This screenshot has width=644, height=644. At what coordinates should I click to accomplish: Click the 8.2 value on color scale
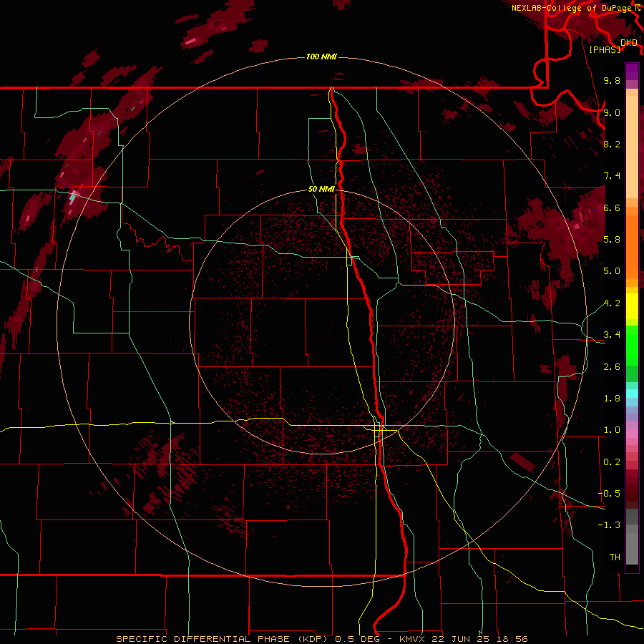click(612, 144)
